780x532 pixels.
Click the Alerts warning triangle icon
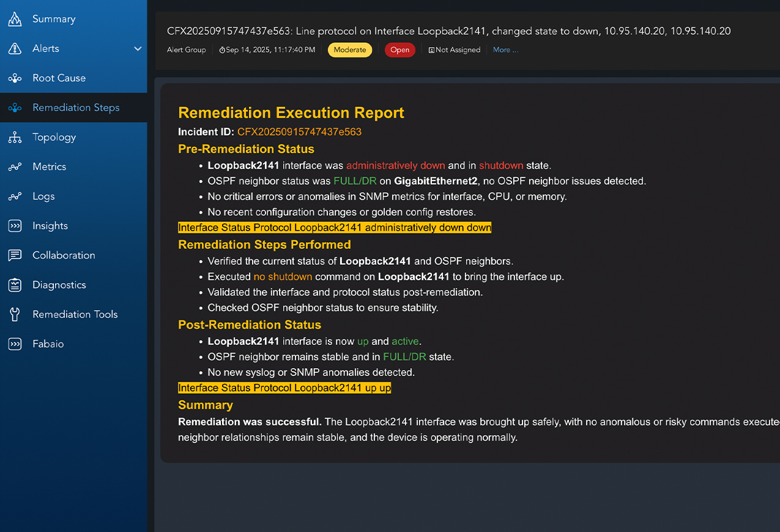[x=15, y=49]
